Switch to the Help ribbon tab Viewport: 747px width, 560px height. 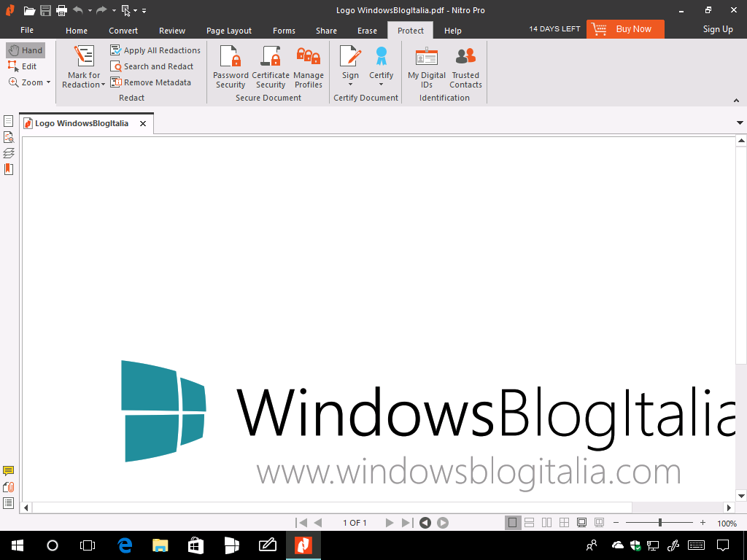(x=452, y=31)
